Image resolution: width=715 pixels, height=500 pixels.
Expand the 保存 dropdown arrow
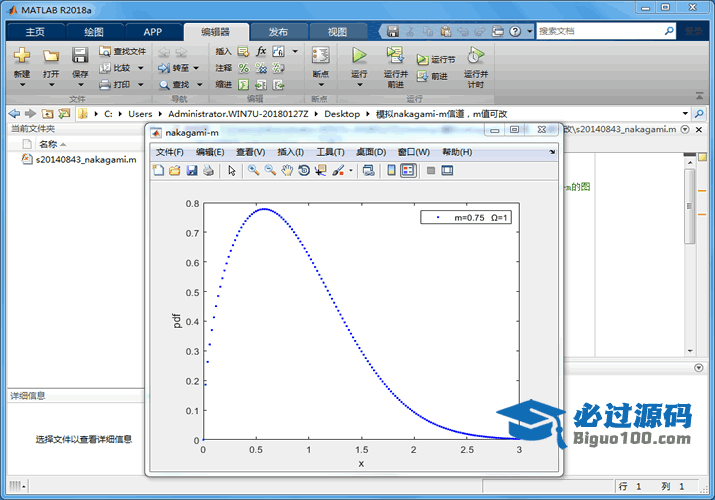pos(80,85)
